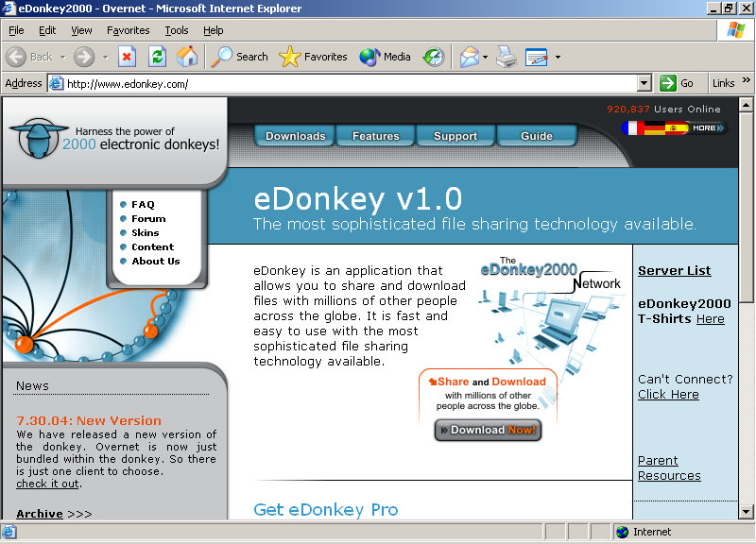Open the FAQ sidebar link

tap(143, 204)
